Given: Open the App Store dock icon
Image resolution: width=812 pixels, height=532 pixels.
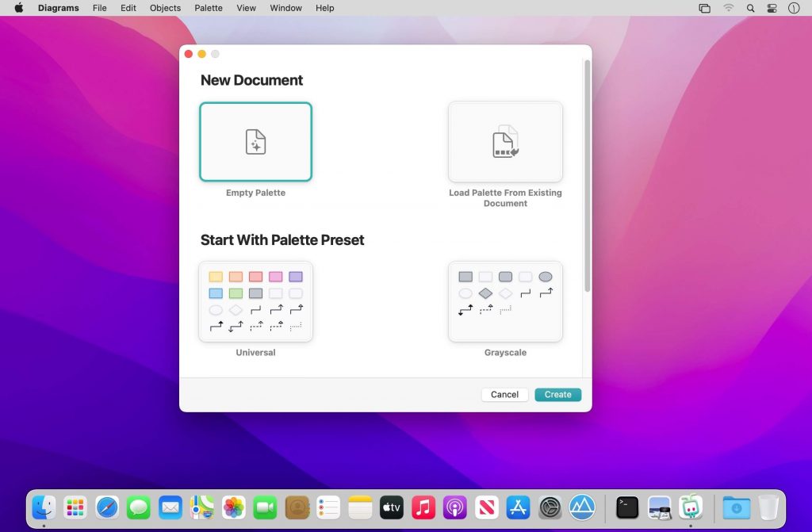Looking at the screenshot, I should [x=518, y=507].
